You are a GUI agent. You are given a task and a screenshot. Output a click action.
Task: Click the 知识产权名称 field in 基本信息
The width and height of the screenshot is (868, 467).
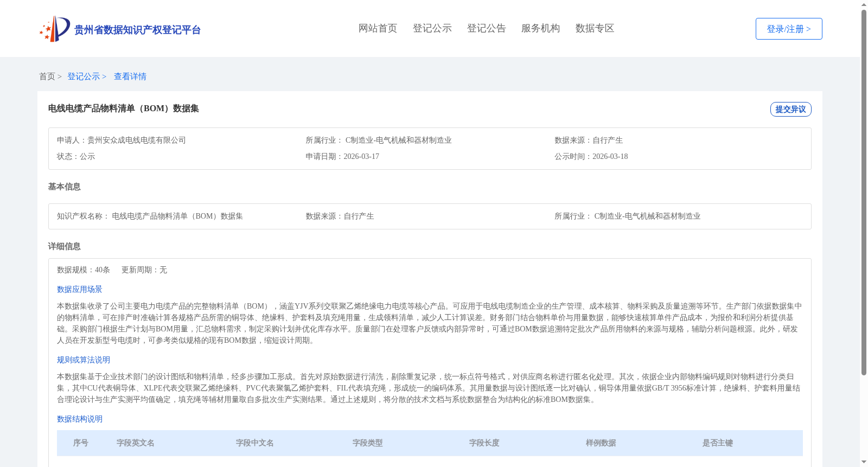(x=150, y=216)
